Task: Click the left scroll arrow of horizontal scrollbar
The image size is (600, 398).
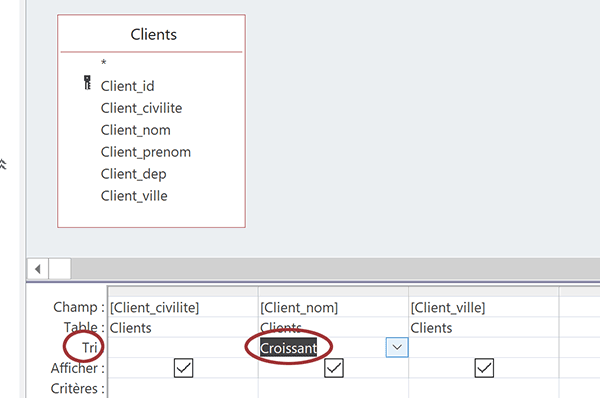Action: tap(38, 269)
